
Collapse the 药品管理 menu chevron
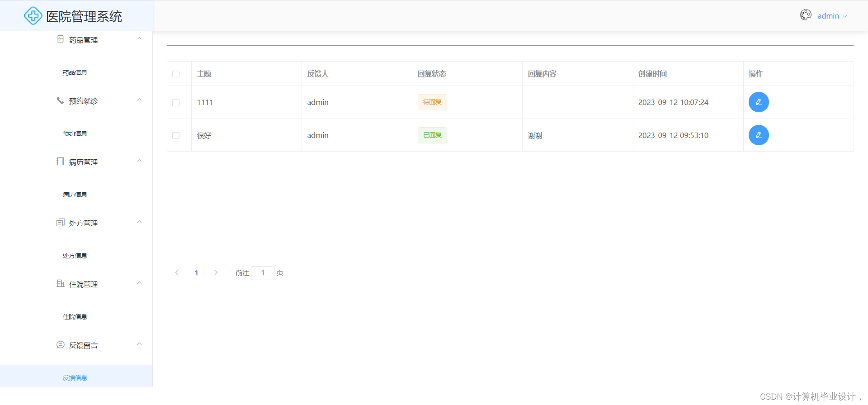139,39
